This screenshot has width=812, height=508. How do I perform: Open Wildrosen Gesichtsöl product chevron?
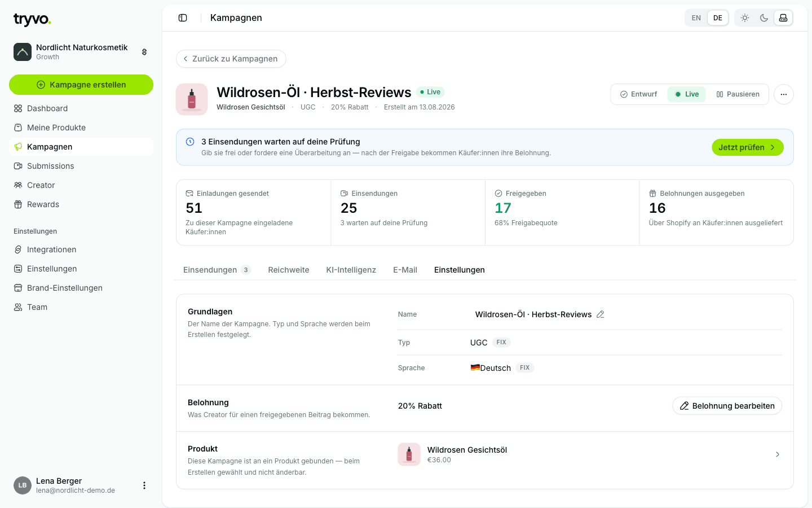(778, 454)
